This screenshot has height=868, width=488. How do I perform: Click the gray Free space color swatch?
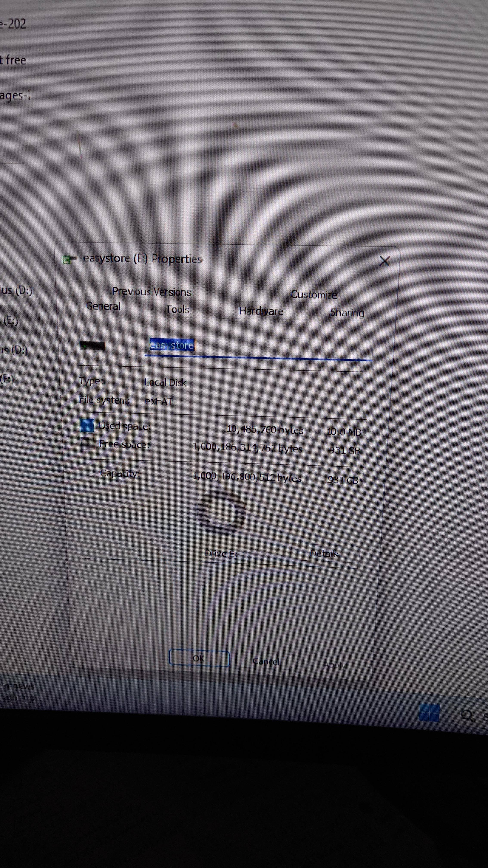click(x=88, y=443)
